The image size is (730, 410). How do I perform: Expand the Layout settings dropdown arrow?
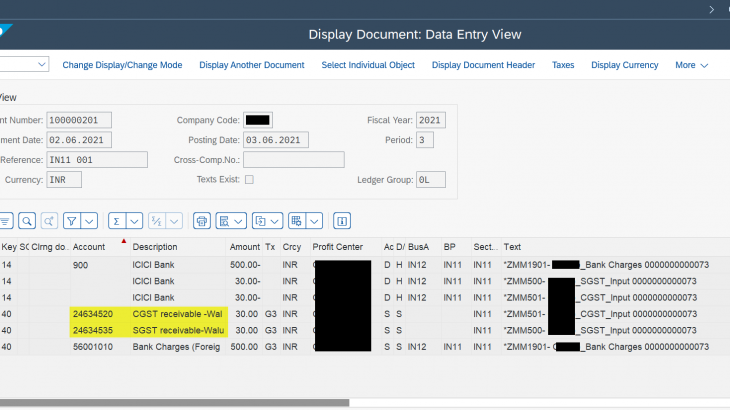pos(314,221)
